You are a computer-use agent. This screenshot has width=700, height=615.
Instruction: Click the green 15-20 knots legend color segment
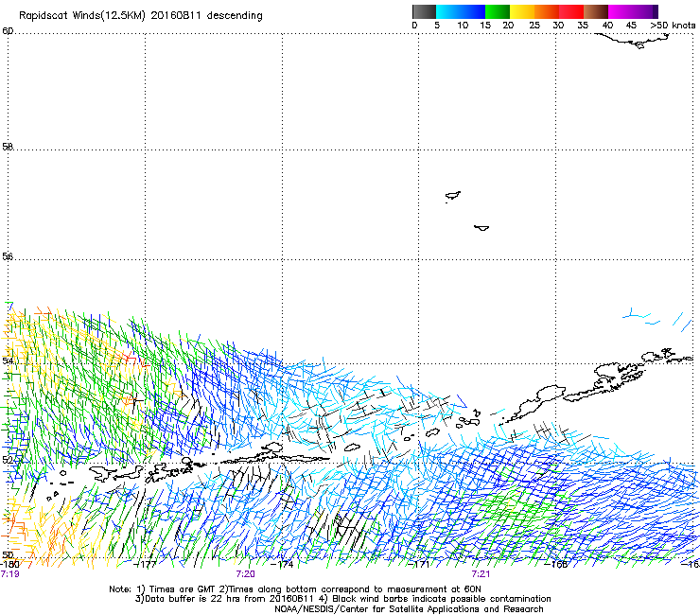pos(498,11)
